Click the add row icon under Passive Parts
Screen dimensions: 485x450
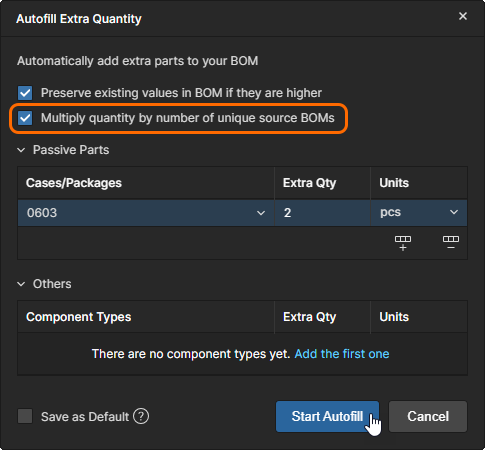[403, 243]
